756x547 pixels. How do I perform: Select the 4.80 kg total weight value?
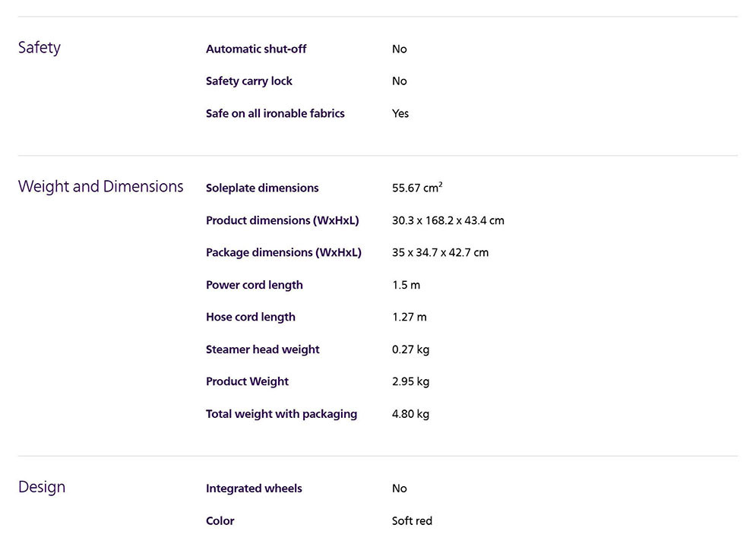[411, 414]
